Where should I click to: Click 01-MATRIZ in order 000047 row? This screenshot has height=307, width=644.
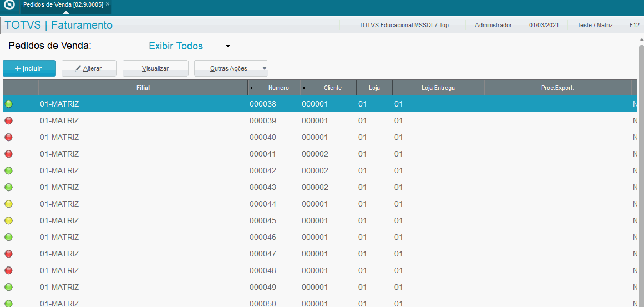(x=59, y=254)
